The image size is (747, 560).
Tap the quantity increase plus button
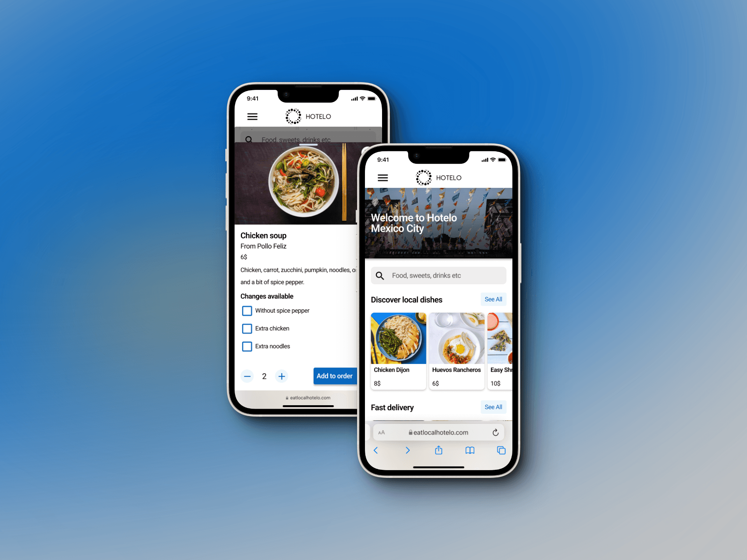coord(282,375)
